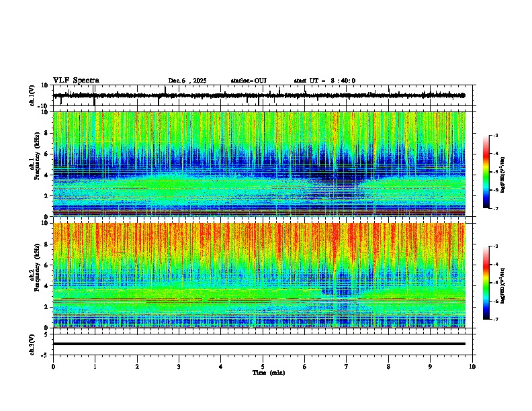Image resolution: width=532 pixels, height=411 pixels.
Task: Click time axis tick label '4'
Action: click(221, 367)
